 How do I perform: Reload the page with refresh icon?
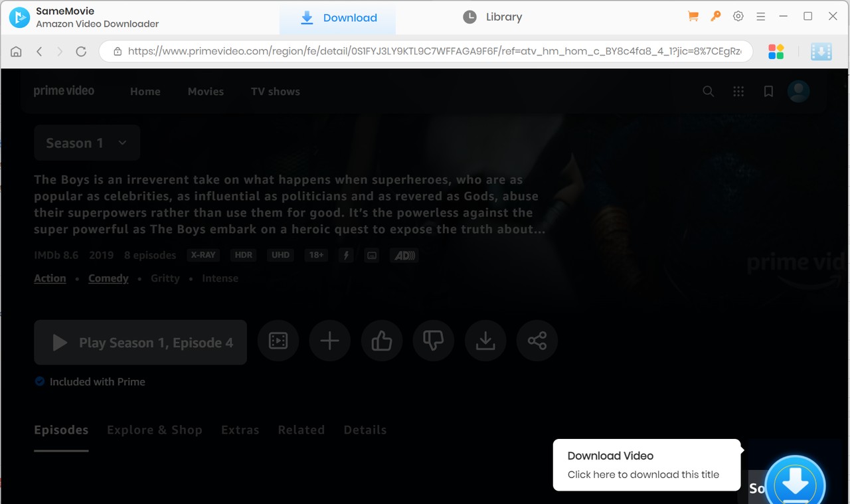pyautogui.click(x=81, y=52)
